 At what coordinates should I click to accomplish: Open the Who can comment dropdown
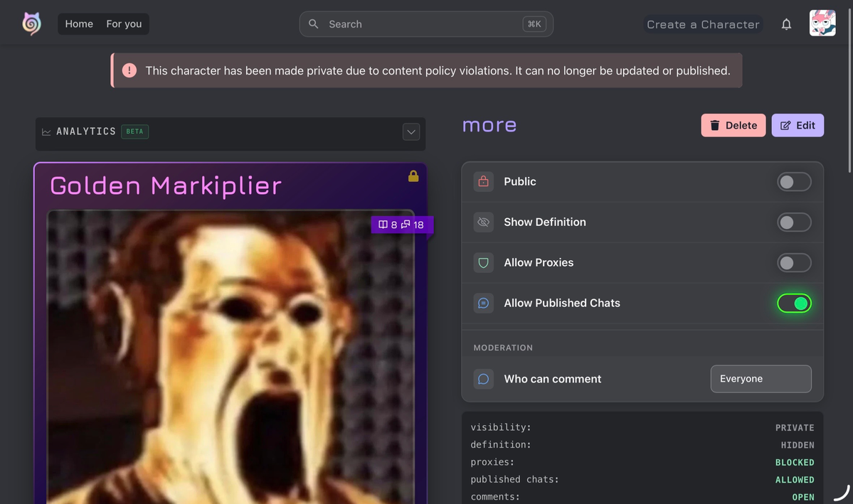(761, 378)
